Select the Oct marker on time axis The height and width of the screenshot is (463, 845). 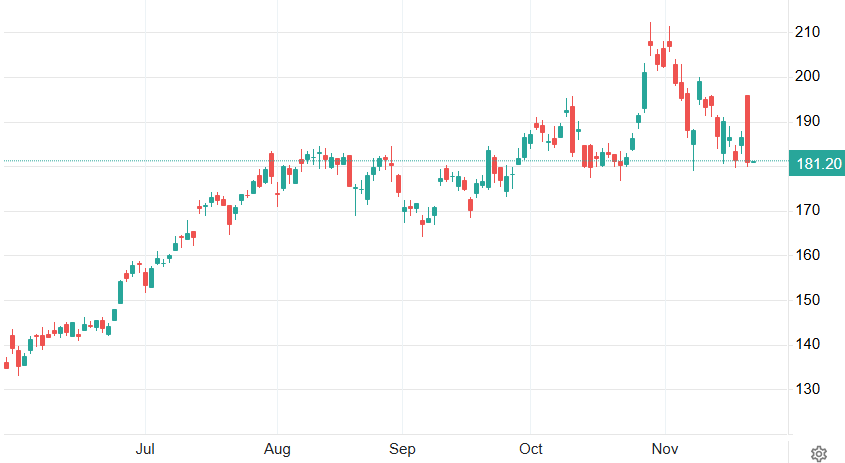pyautogui.click(x=532, y=449)
